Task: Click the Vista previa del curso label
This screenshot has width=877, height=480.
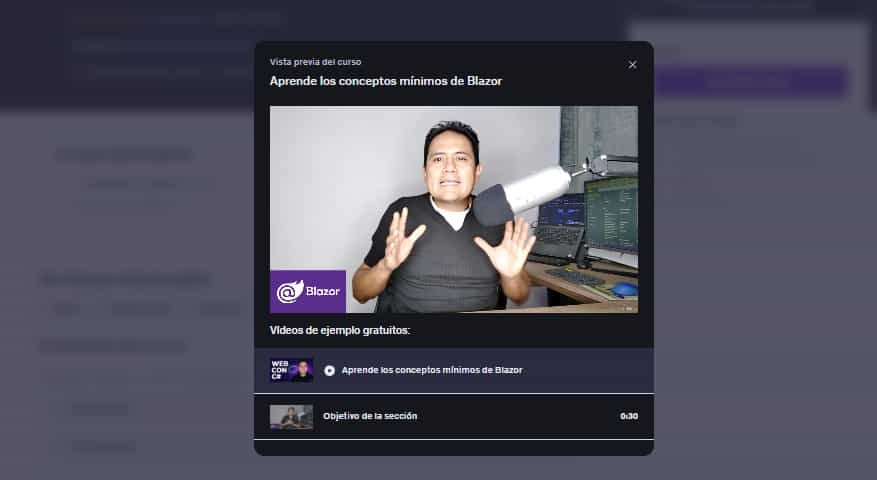Action: (315, 62)
